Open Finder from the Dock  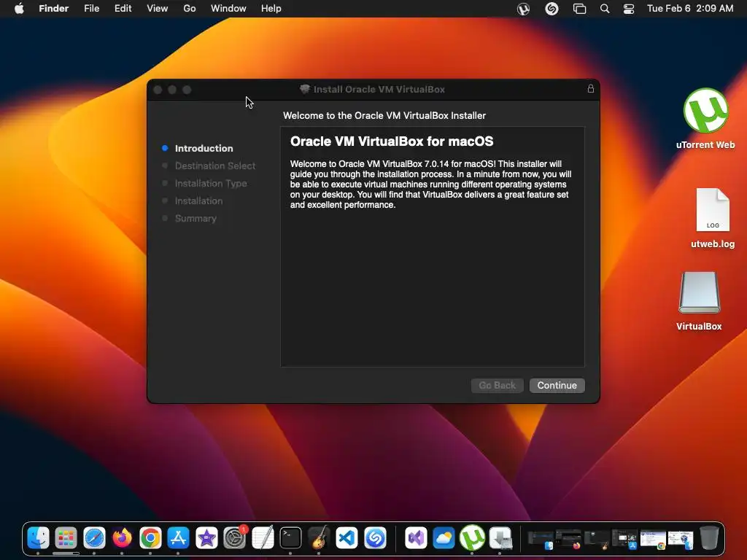coord(38,538)
